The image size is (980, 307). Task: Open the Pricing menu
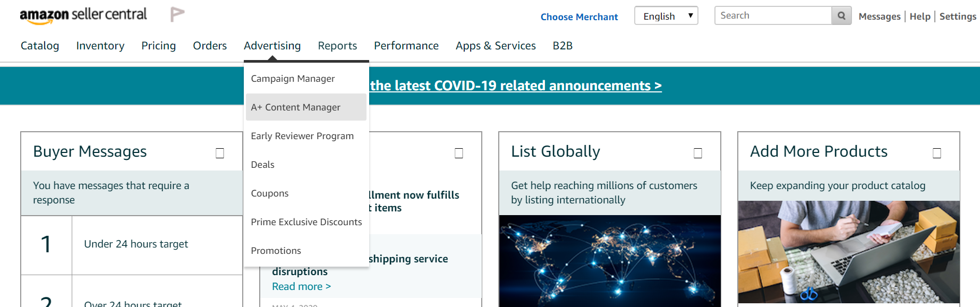pyautogui.click(x=158, y=46)
